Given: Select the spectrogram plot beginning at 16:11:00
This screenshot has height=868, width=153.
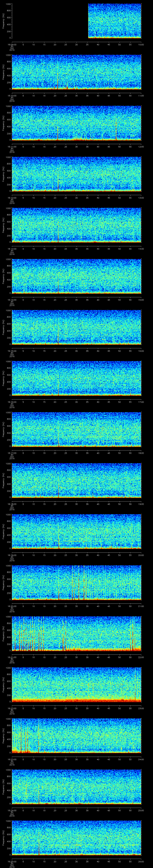Looking at the screenshot, I should click(76, 123).
